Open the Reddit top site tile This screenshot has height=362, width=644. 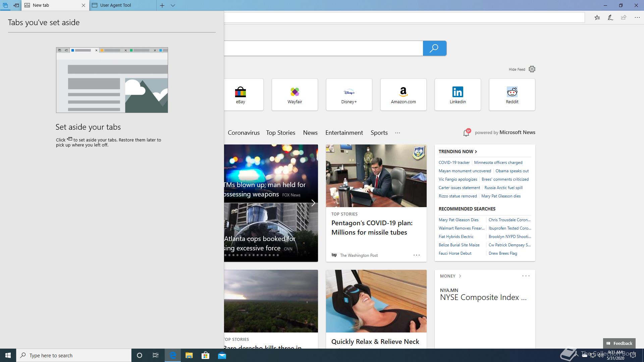coord(512,95)
